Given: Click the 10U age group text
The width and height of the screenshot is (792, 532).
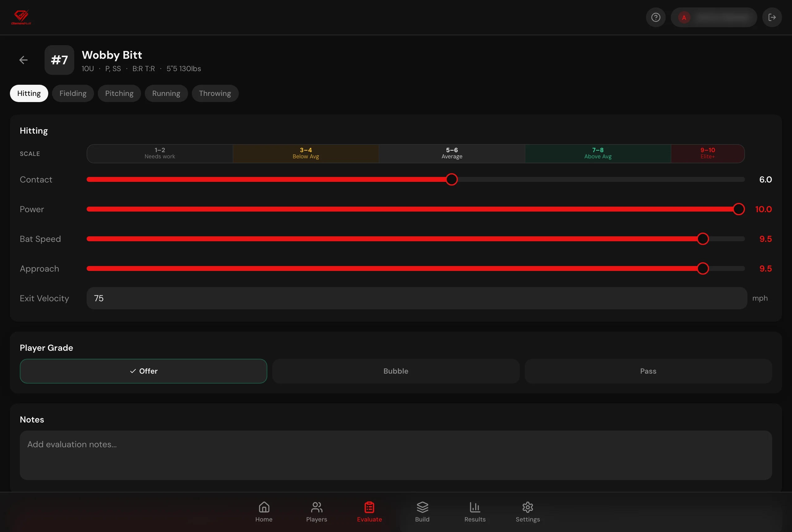Looking at the screenshot, I should click(88, 69).
